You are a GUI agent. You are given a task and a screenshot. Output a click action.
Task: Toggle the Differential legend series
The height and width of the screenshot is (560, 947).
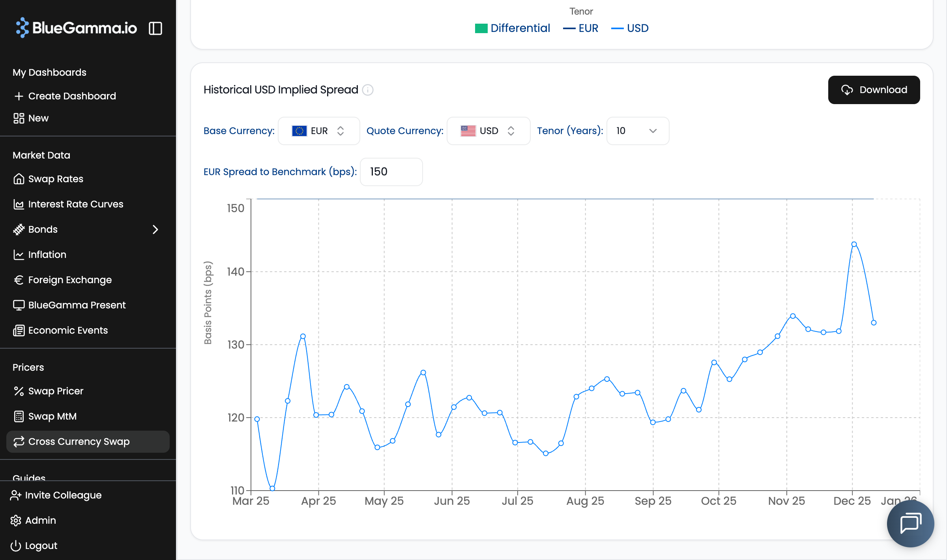pos(512,28)
